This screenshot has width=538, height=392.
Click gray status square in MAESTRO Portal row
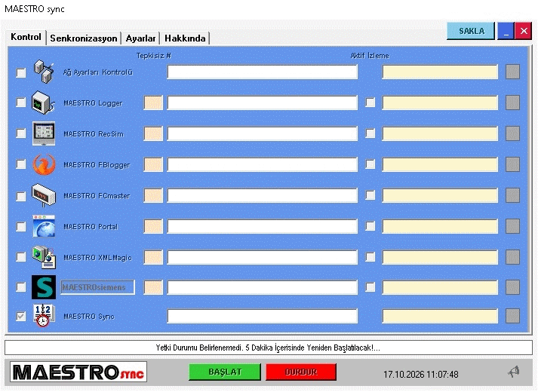point(512,226)
